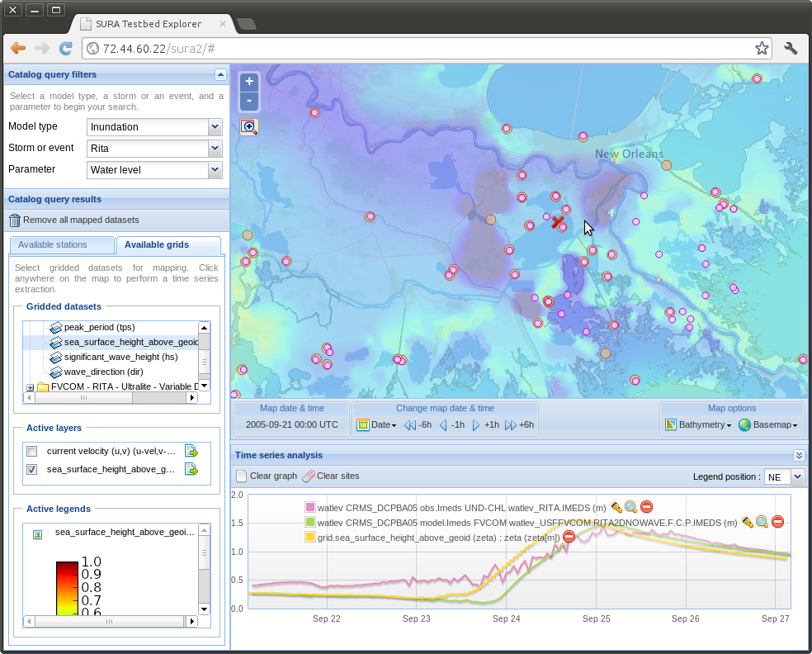
Task: Click the browser reload button
Action: (66, 48)
